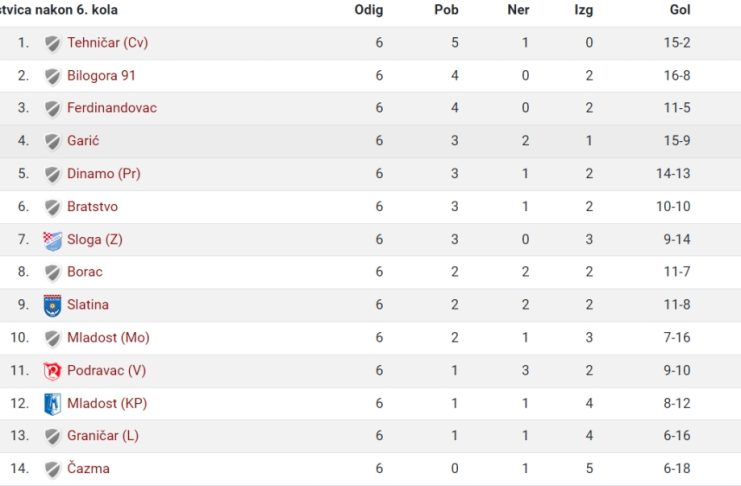Click the Sloga (Z) checkered crest icon

coord(52,241)
